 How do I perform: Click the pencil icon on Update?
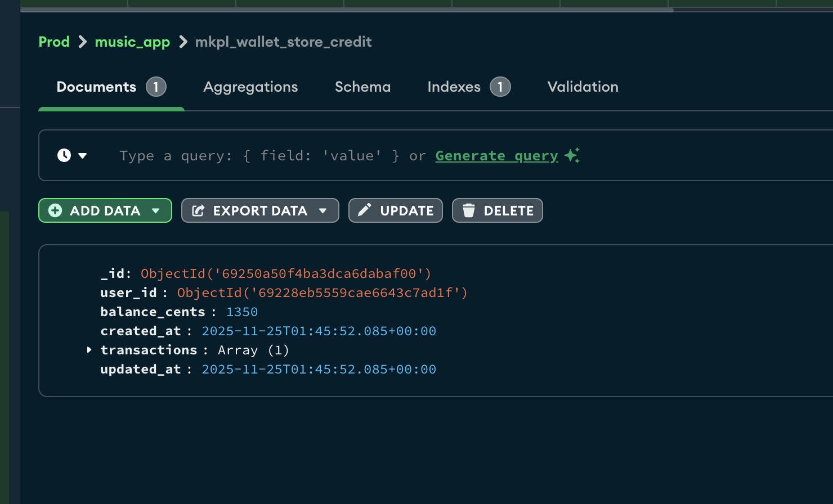click(365, 210)
